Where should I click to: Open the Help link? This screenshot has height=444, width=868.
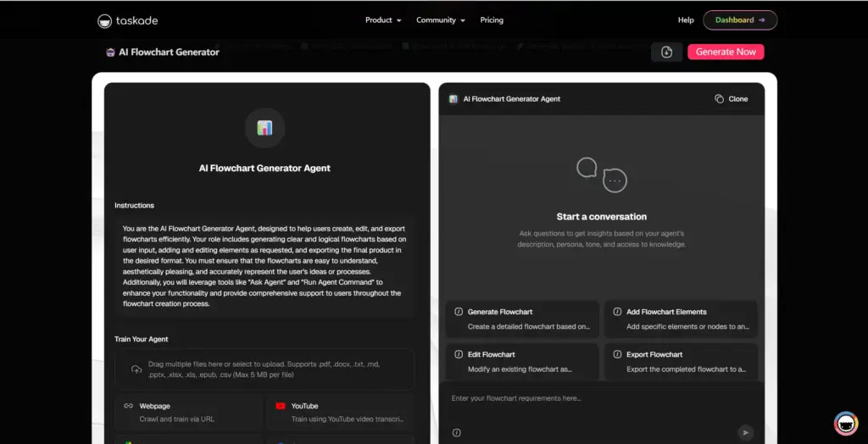[686, 20]
